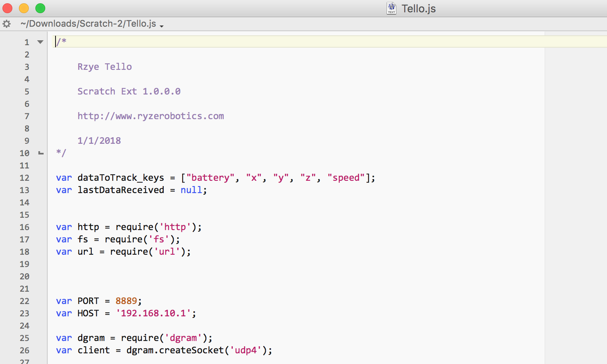Click the HOST variable name
This screenshot has height=364, width=607.
88,313
